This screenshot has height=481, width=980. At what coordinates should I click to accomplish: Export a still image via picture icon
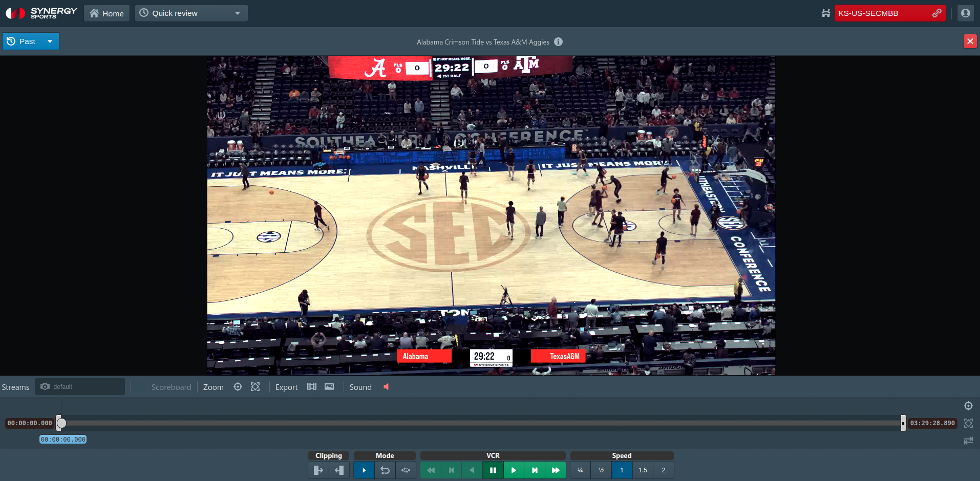[x=329, y=387]
